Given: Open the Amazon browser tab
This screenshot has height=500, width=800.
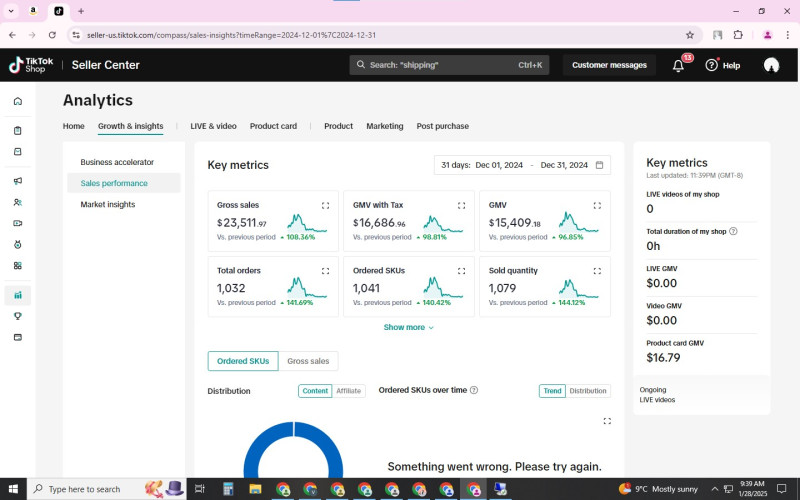Looking at the screenshot, I should 33,11.
